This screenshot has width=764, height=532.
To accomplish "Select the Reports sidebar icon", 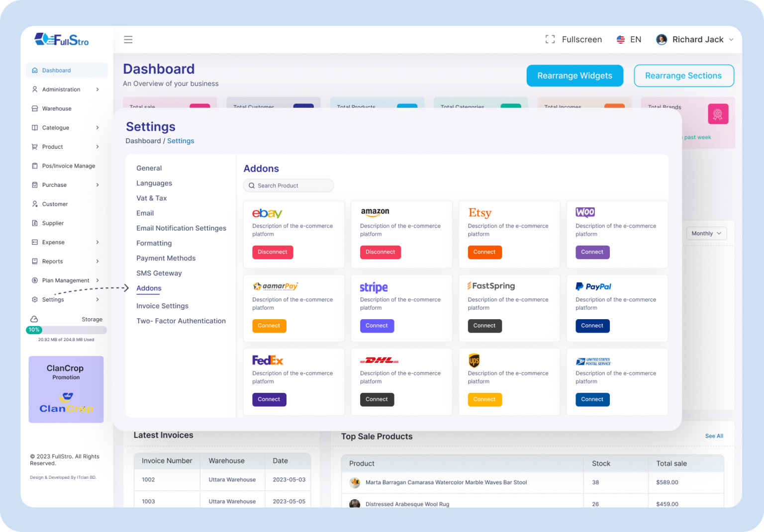I will (x=34, y=261).
